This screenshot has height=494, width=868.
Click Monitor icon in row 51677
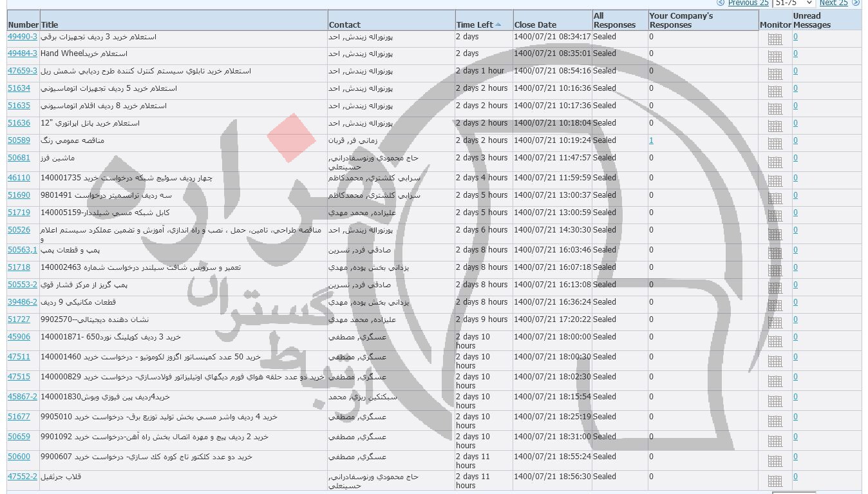click(x=775, y=420)
